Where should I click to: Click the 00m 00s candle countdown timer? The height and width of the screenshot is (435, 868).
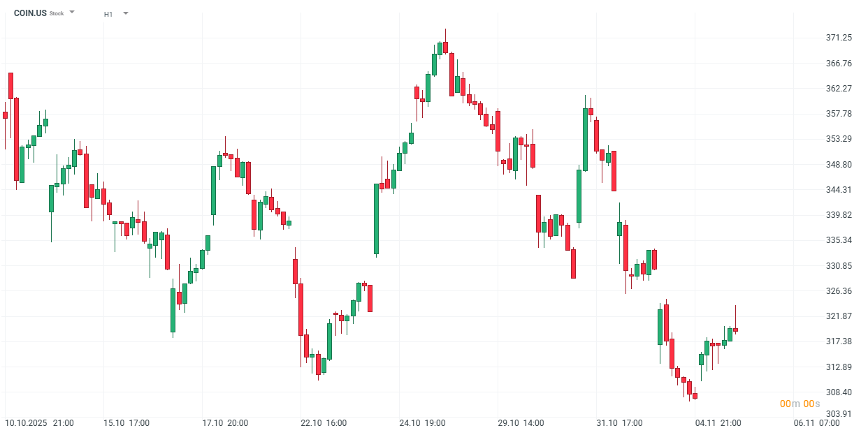click(800, 404)
